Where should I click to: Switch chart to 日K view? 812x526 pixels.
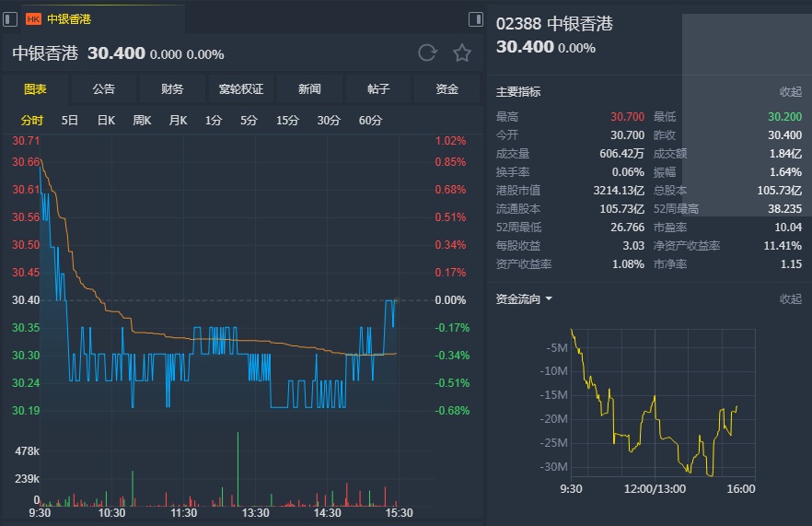coord(106,121)
